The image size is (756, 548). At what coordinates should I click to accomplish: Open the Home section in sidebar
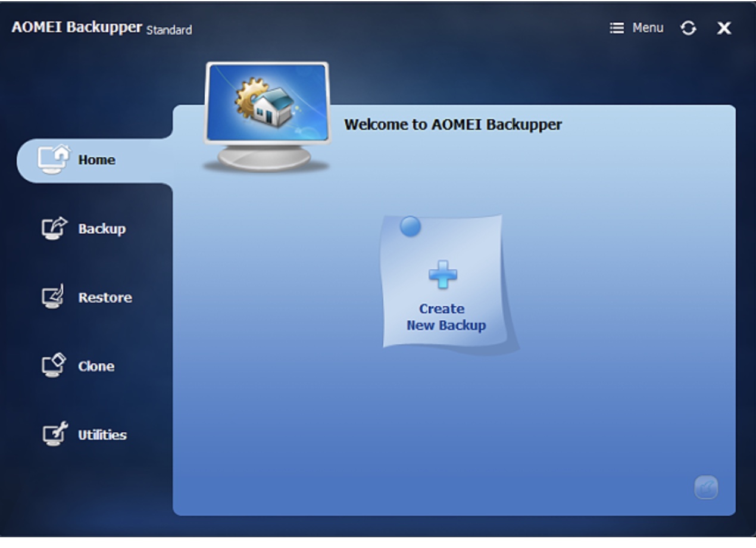[x=94, y=160]
